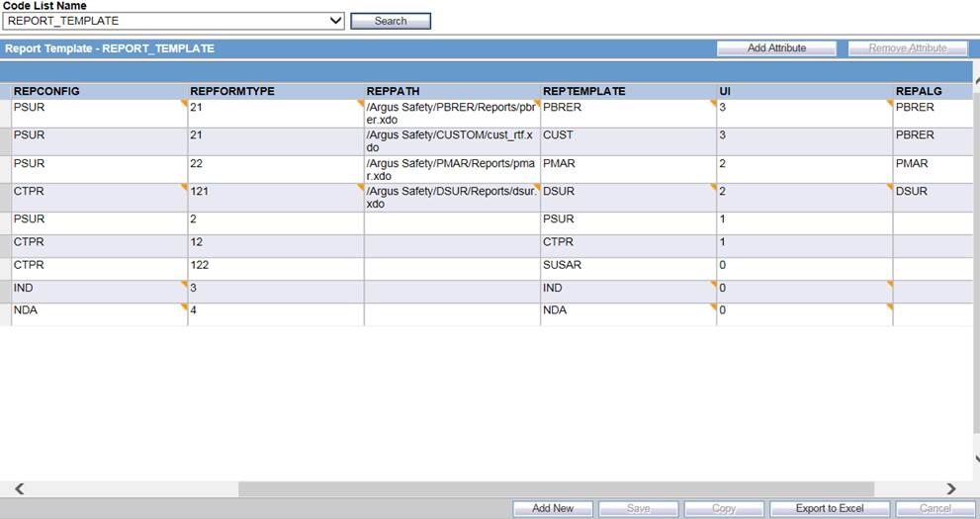Click the CUST template cell

(629, 141)
